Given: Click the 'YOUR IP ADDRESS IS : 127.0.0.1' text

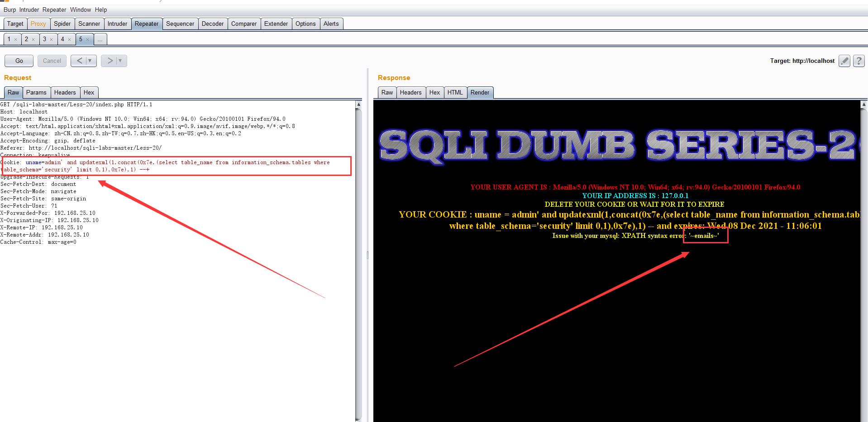Looking at the screenshot, I should click(635, 195).
